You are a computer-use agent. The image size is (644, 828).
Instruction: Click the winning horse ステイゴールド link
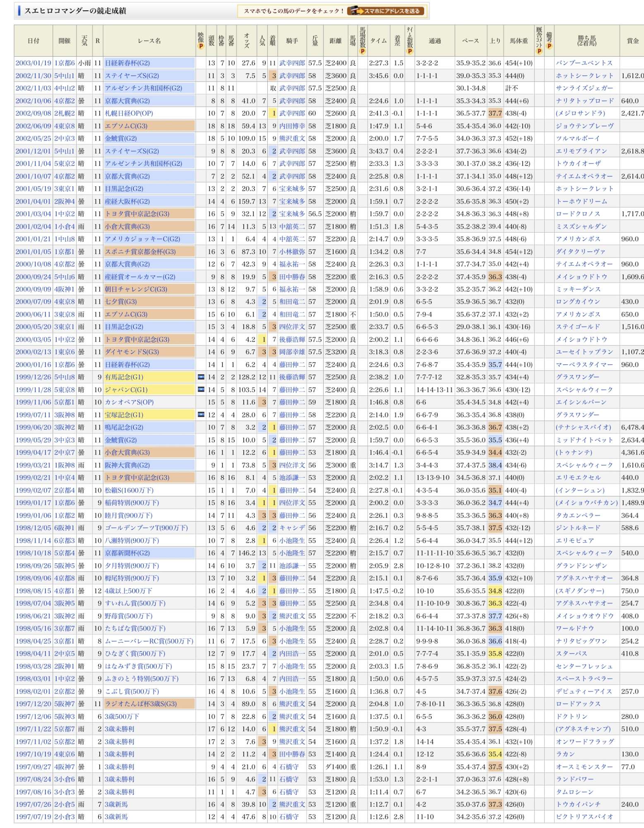pyautogui.click(x=578, y=327)
